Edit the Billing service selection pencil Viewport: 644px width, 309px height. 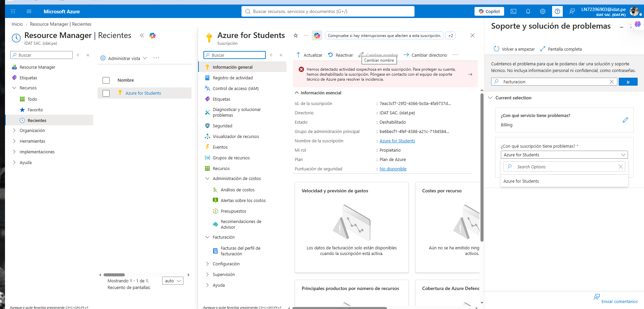point(625,120)
